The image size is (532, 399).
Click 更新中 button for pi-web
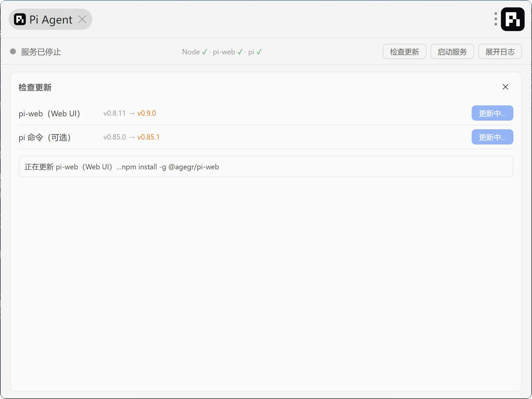pos(492,113)
